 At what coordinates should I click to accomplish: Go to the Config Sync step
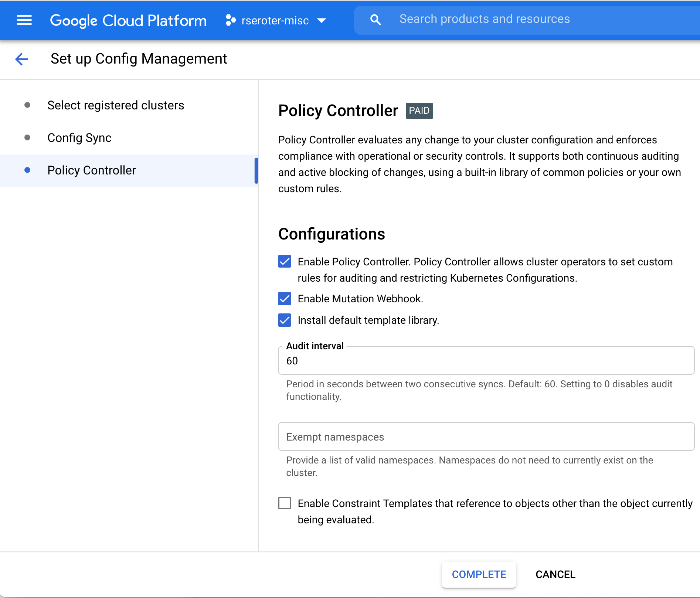click(79, 138)
